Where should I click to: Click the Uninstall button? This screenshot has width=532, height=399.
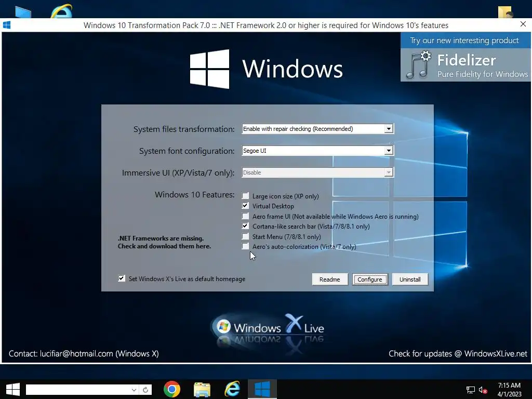pos(410,279)
